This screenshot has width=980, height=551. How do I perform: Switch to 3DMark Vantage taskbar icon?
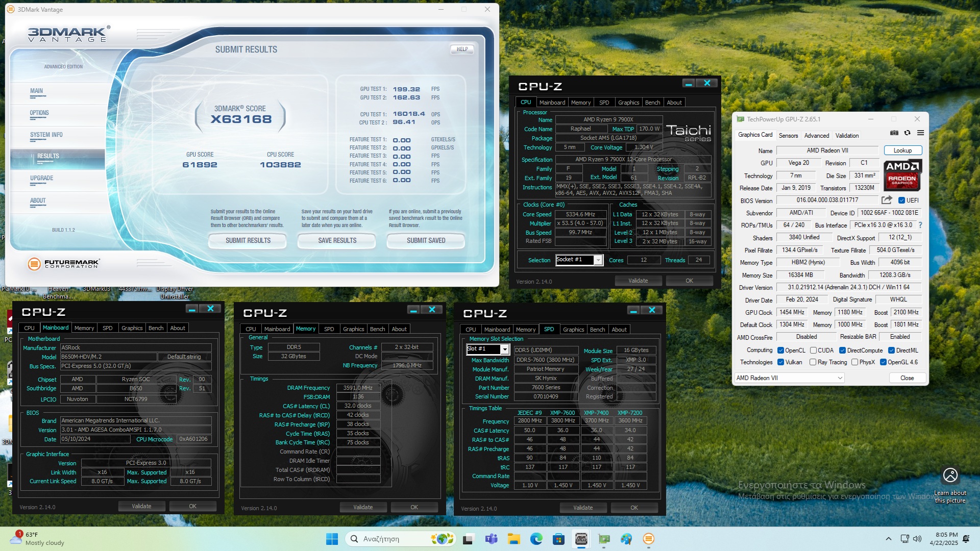649,539
